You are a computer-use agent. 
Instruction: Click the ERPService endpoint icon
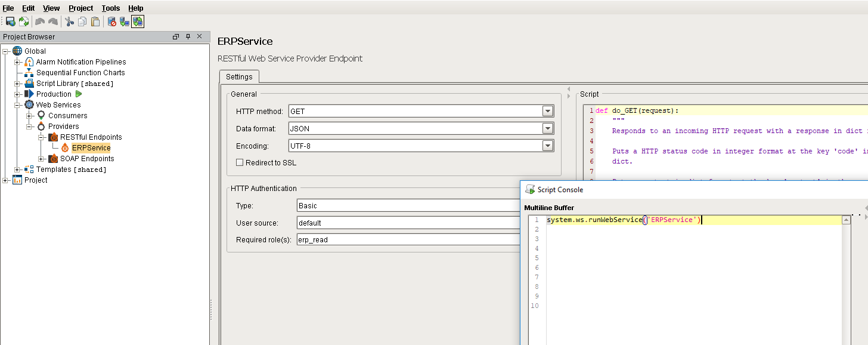coord(65,147)
